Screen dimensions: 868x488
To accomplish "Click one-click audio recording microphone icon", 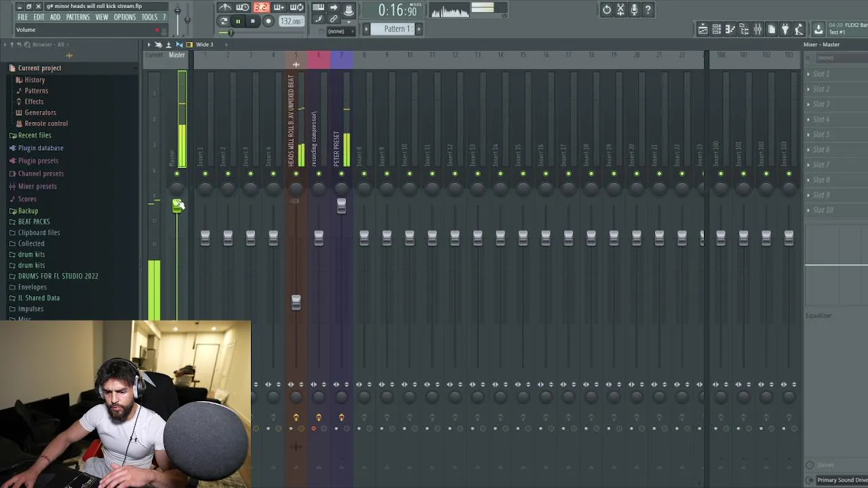I will coord(634,9).
